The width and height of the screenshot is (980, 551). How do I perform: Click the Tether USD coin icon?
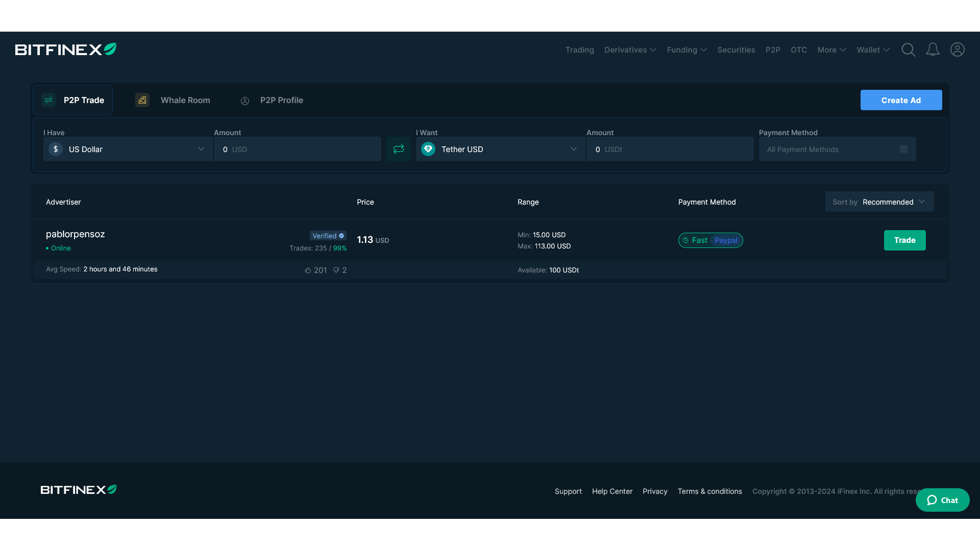pos(428,149)
